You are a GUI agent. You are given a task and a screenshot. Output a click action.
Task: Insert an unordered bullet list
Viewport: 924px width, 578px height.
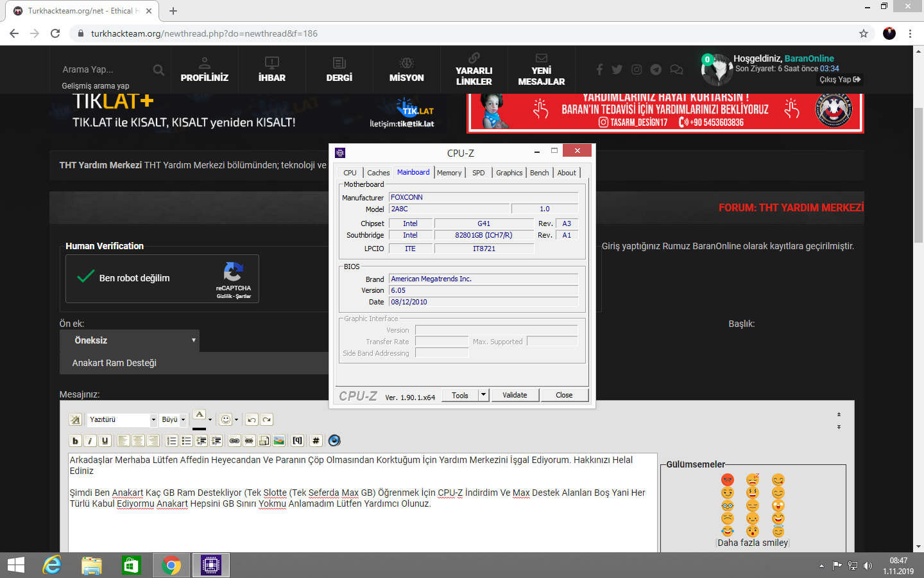pos(186,441)
